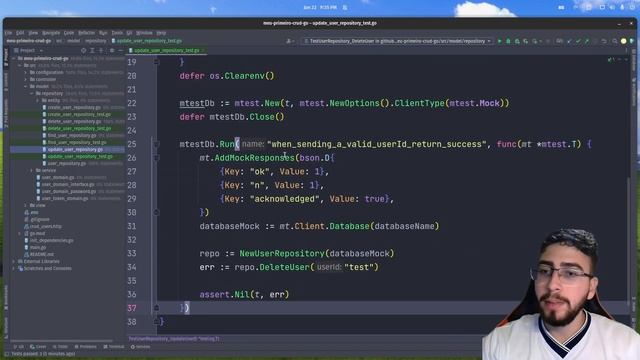Click the Git commit checkmark icon
This screenshot has height=360, width=640.
coord(578,41)
